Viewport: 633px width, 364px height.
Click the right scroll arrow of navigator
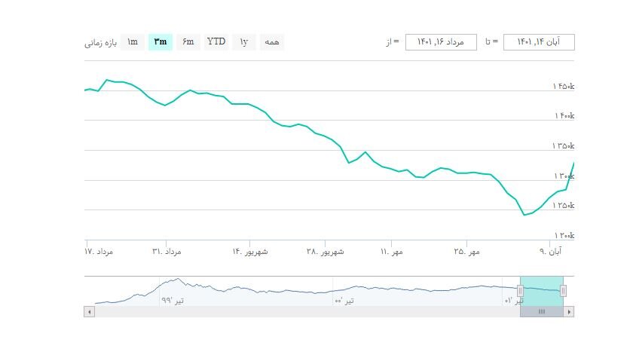click(x=569, y=311)
